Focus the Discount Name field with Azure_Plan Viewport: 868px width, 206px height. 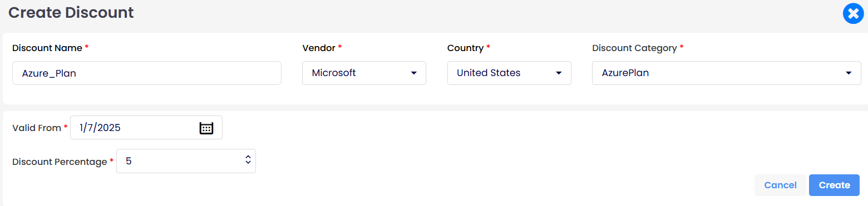click(147, 73)
